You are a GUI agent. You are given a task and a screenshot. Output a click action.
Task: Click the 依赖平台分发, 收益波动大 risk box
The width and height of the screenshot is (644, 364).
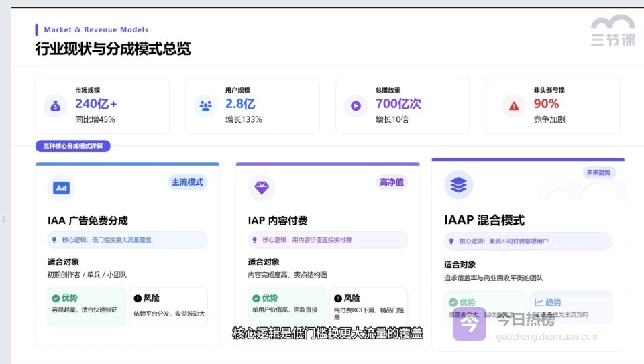(x=168, y=306)
